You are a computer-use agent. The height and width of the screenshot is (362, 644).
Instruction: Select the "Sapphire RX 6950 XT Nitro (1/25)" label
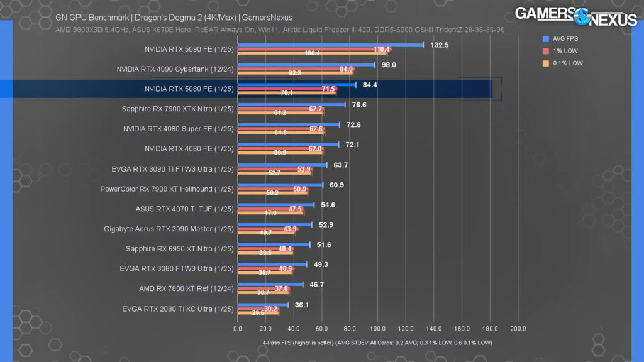click(180, 249)
